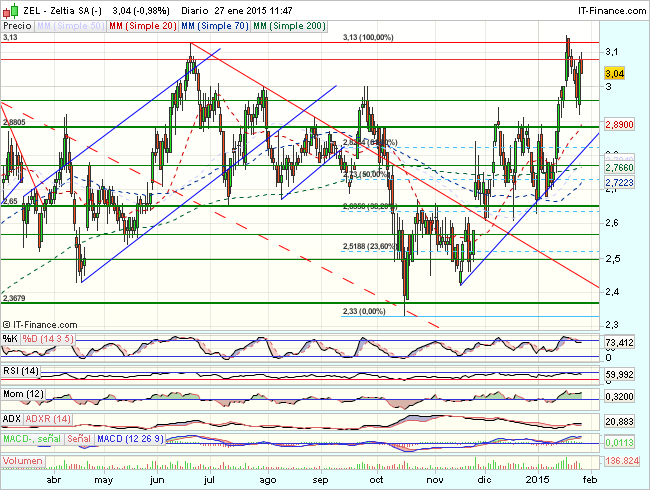Click the IT-Finance.com link at top right
Viewport: 650px width, 490px height.
tap(607, 8)
